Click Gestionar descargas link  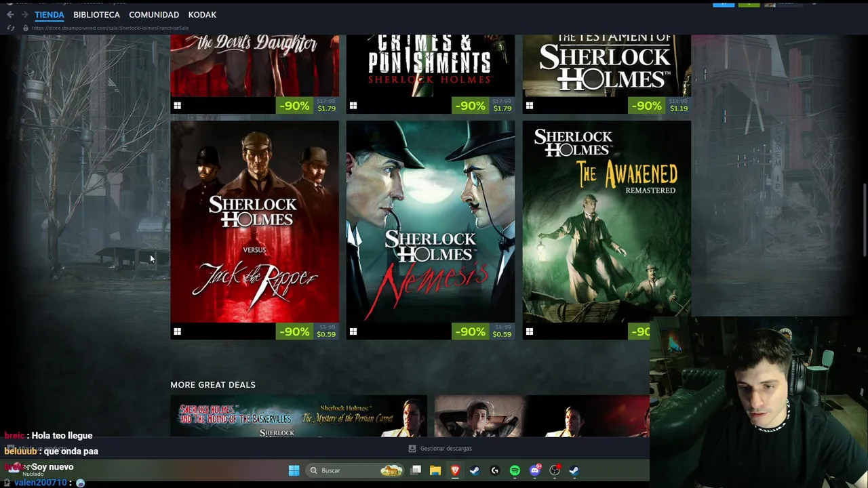coord(446,449)
